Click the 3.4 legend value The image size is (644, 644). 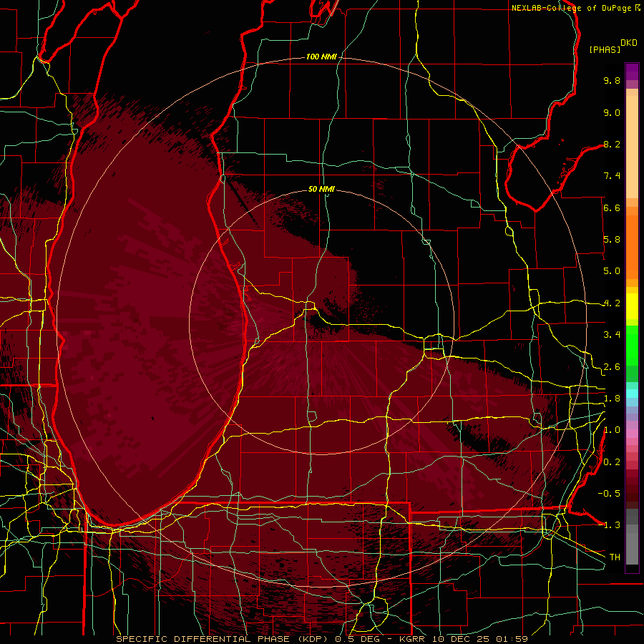click(612, 335)
